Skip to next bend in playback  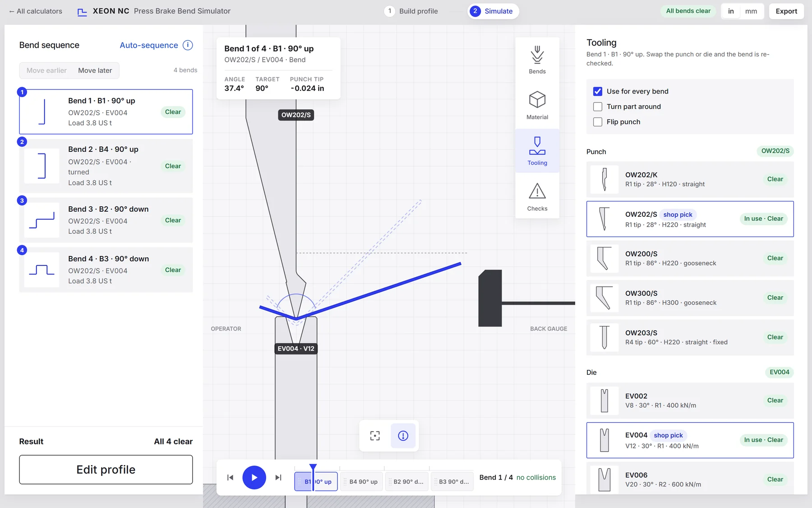click(278, 478)
